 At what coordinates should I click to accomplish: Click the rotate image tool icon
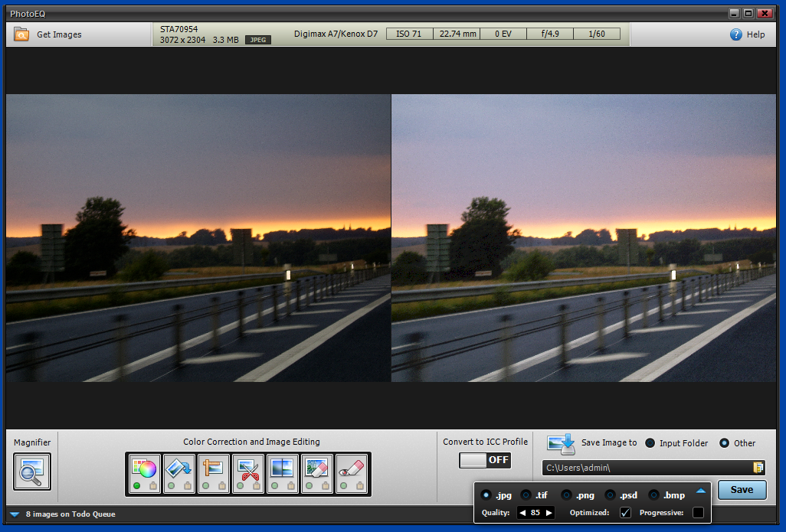179,469
